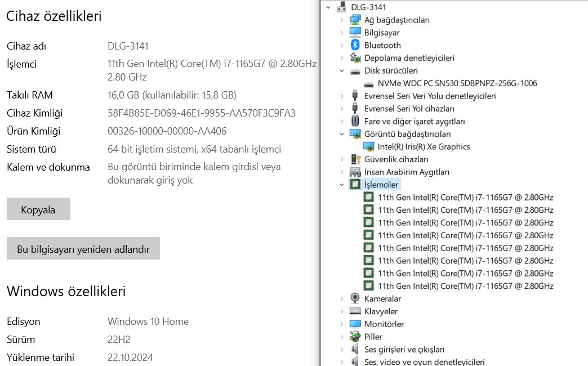Image resolution: width=588 pixels, height=366 pixels.
Task: Expand the Klavyeler node
Action: (342, 311)
